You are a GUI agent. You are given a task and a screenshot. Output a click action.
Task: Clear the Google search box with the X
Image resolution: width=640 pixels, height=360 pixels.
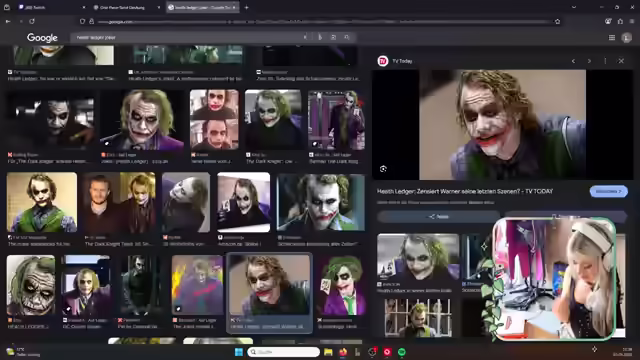[x=305, y=37]
